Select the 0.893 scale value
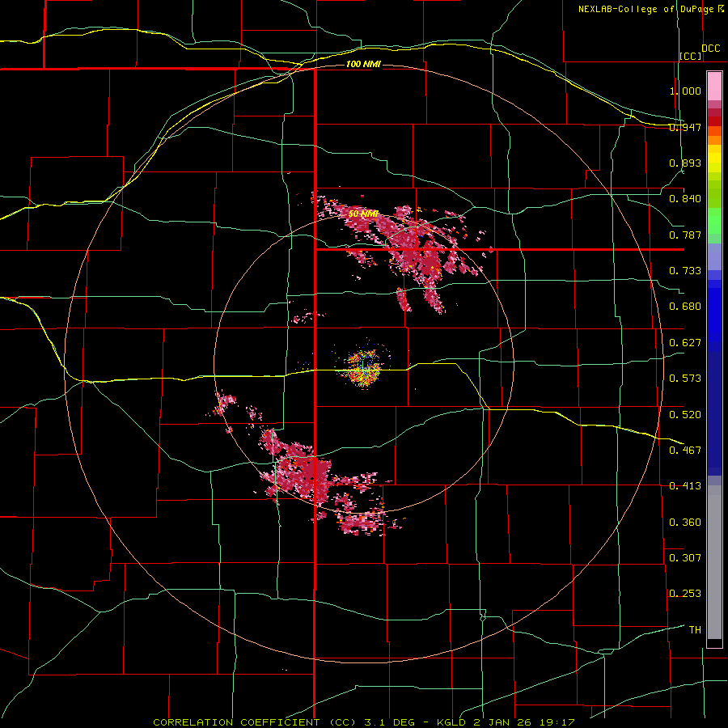728x728 pixels. (x=685, y=163)
